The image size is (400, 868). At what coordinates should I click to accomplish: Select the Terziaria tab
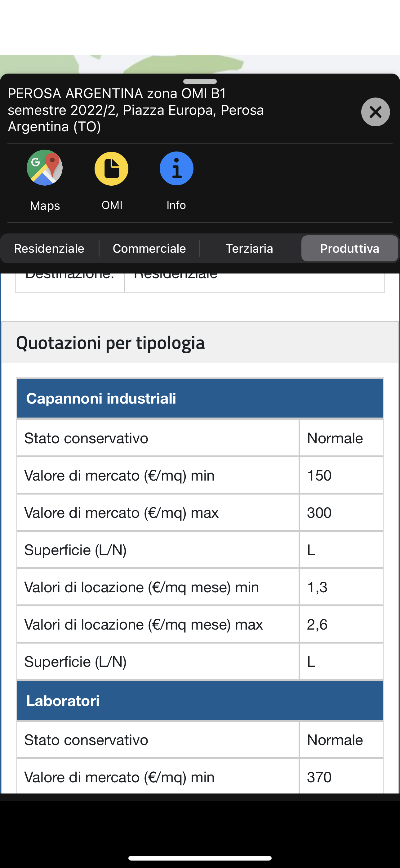(250, 248)
